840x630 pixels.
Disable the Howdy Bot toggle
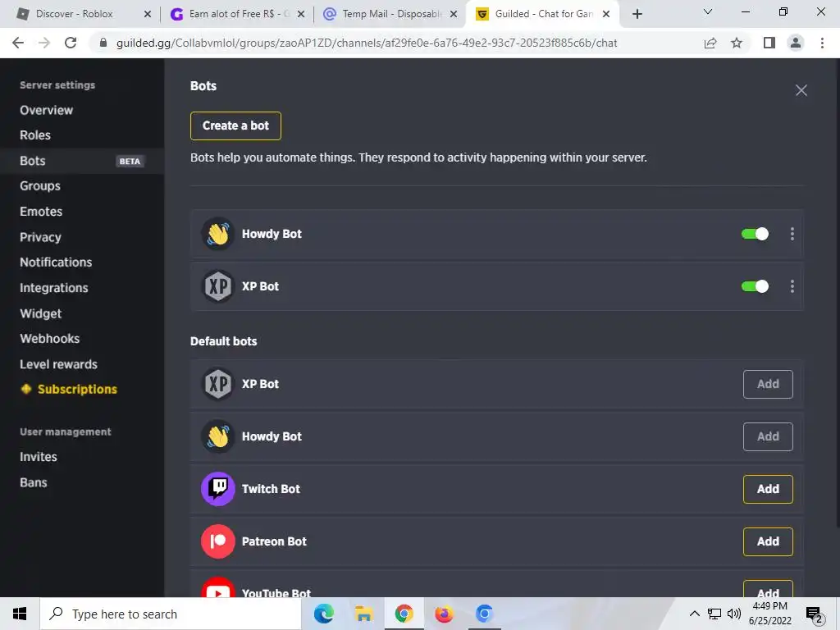tap(755, 234)
